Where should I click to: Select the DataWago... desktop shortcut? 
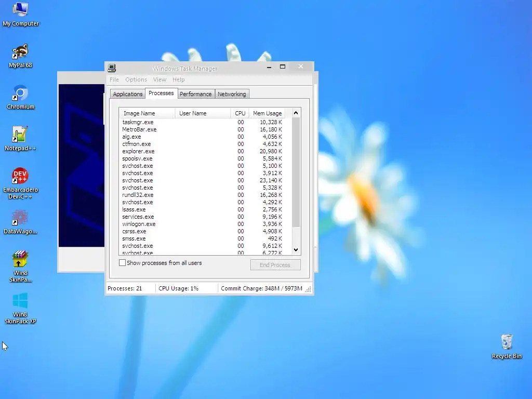point(20,222)
